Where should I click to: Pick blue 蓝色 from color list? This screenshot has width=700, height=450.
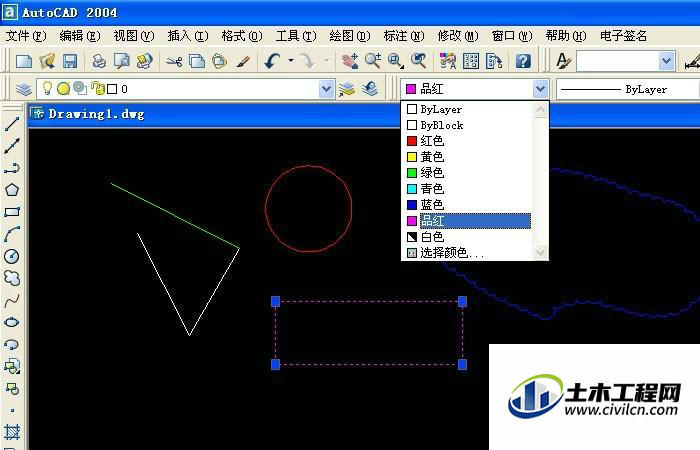tap(468, 205)
